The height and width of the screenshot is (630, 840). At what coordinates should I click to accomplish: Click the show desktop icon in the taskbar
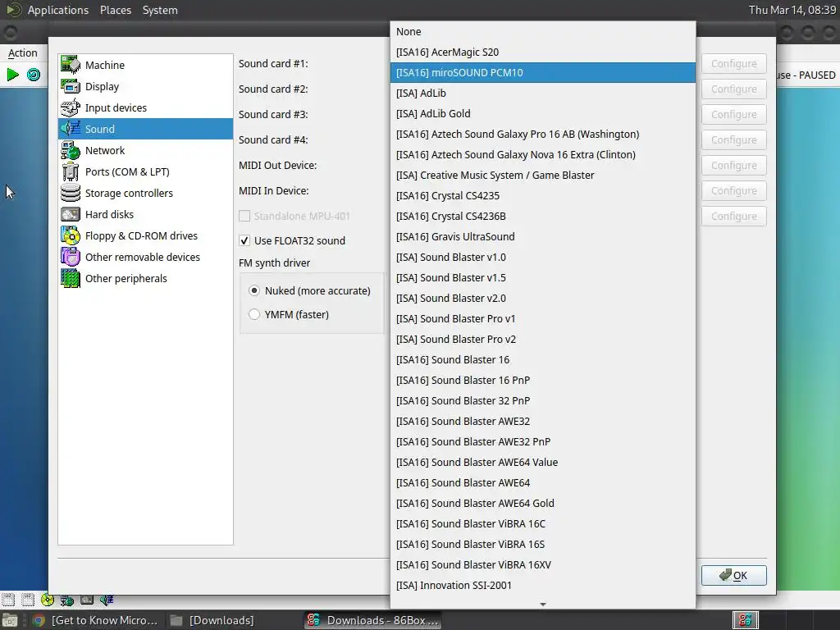click(x=10, y=620)
